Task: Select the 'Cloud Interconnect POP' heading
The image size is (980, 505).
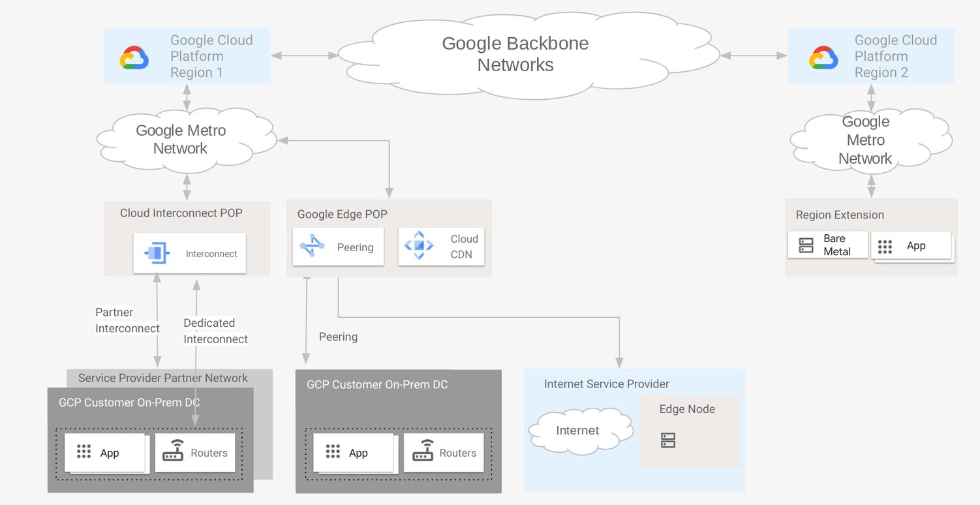Action: (181, 213)
